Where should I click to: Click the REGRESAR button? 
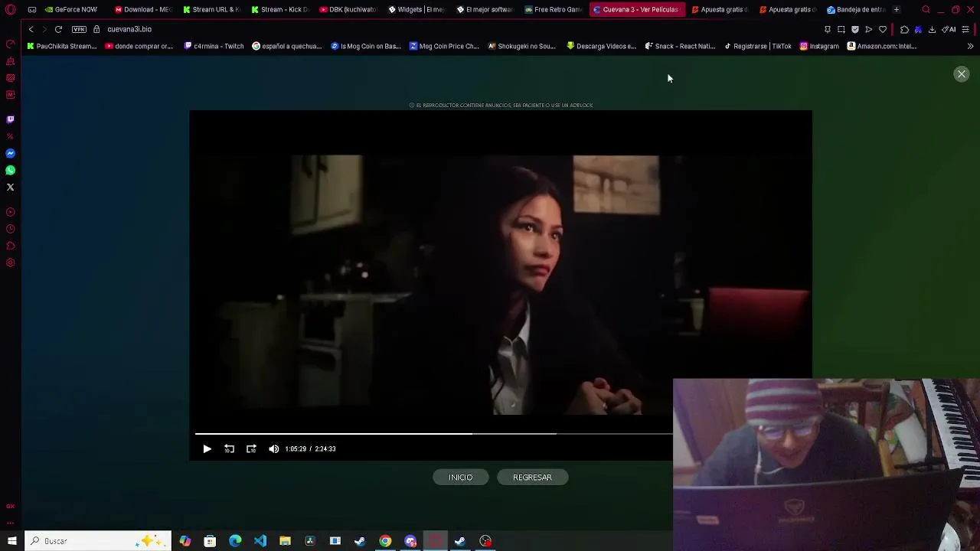(532, 478)
